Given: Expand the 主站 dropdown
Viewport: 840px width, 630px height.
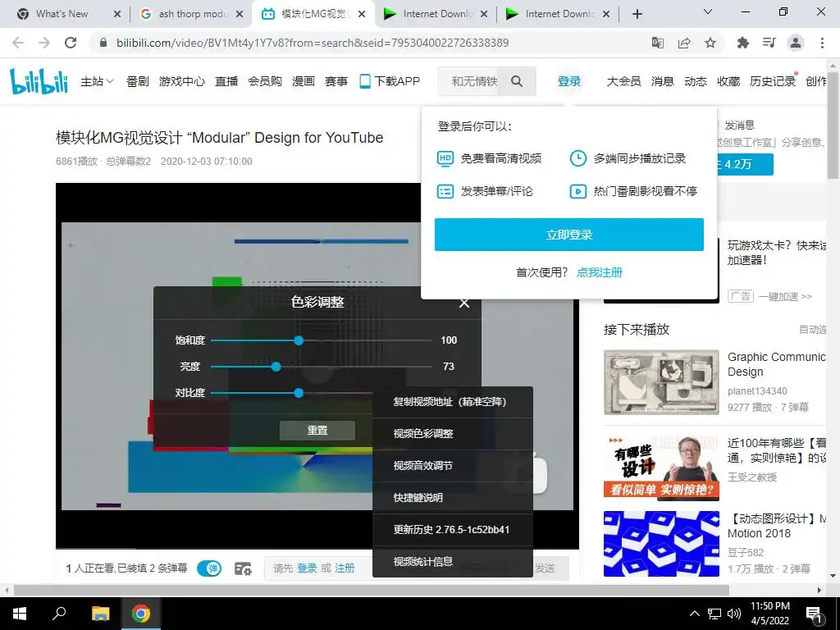Looking at the screenshot, I should (97, 81).
